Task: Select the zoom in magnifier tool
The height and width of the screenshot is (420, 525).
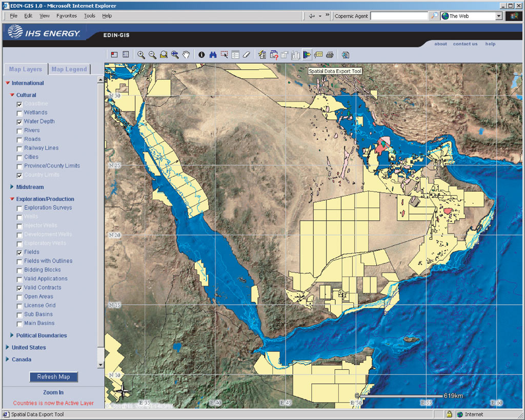Action: 141,55
